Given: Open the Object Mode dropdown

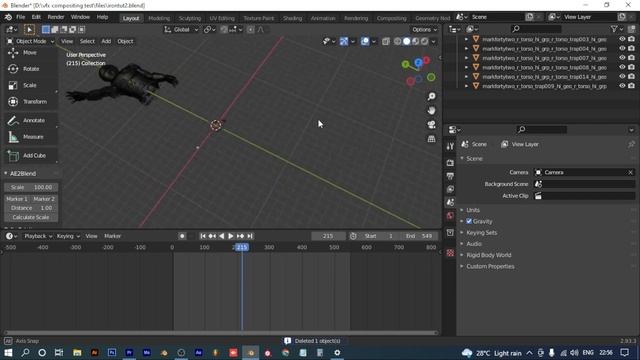Looking at the screenshot, I should tap(31, 41).
